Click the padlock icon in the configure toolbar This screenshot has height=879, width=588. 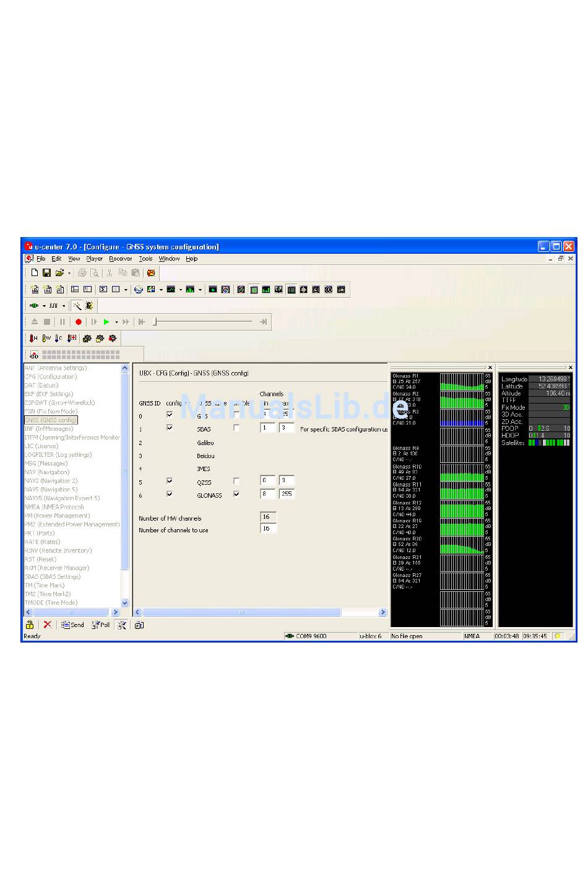tap(30, 625)
